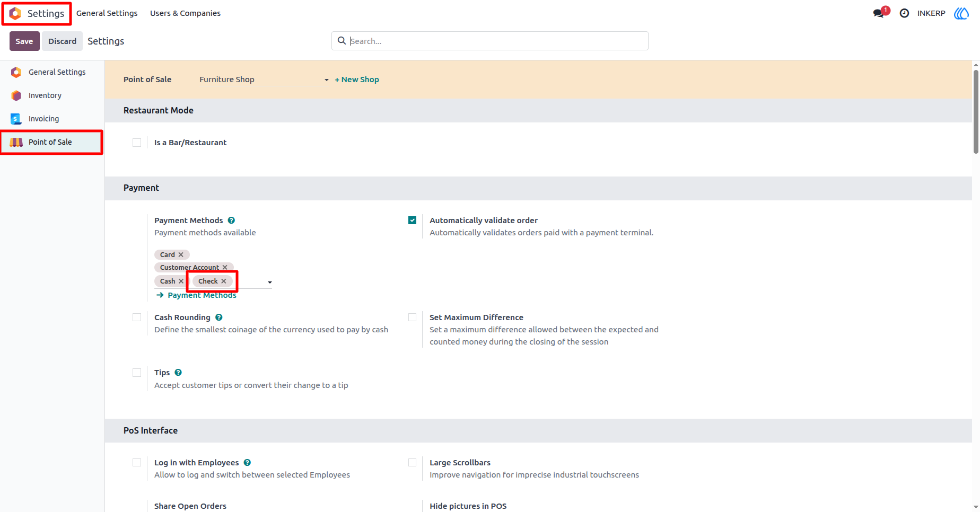The width and height of the screenshot is (980, 512).
Task: Open the activities clock icon
Action: (905, 13)
